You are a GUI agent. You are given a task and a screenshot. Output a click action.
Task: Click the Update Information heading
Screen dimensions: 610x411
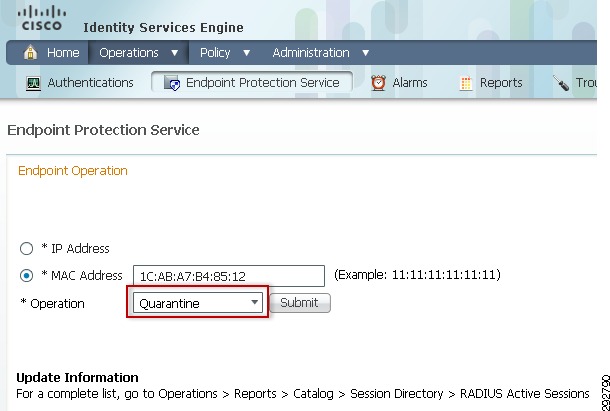77,378
